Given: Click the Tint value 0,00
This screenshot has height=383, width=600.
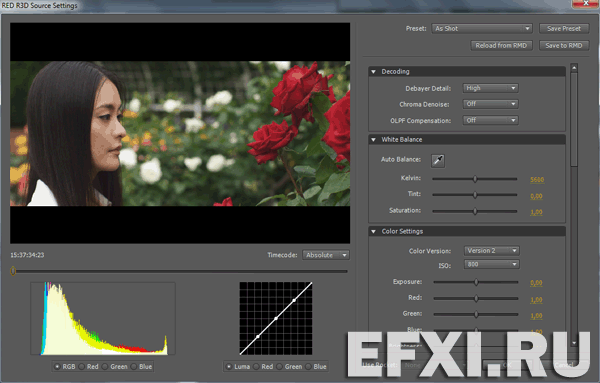Looking at the screenshot, I should [536, 196].
